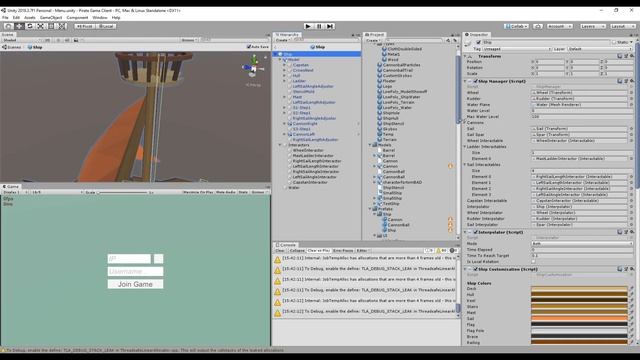Viewport: 640px width, 360px height.
Task: Open the Collab dropdown
Action: 516,26
